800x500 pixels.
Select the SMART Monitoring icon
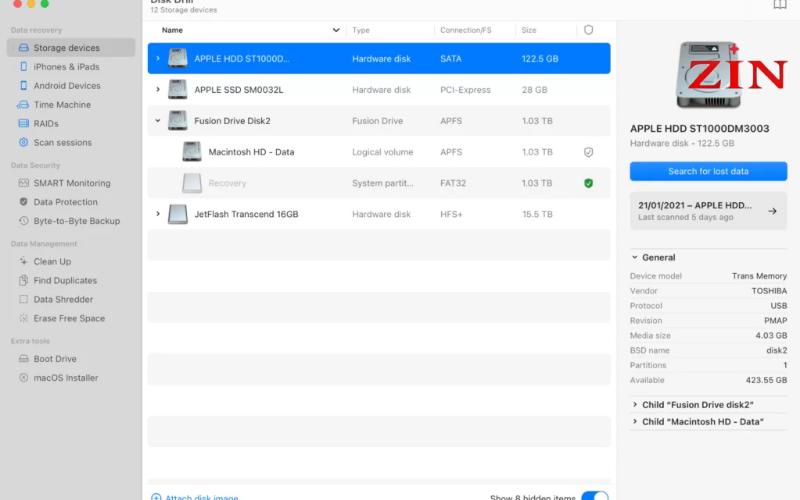pyautogui.click(x=23, y=183)
